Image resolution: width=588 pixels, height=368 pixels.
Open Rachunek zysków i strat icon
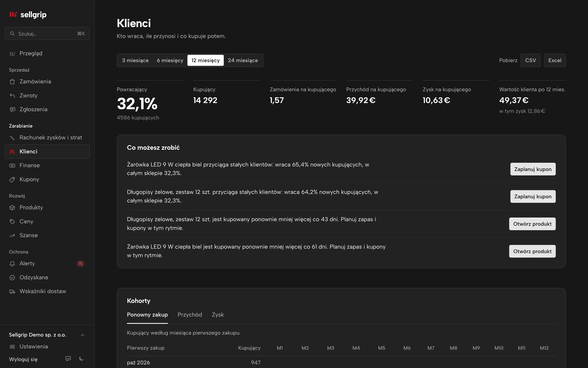[12, 138]
